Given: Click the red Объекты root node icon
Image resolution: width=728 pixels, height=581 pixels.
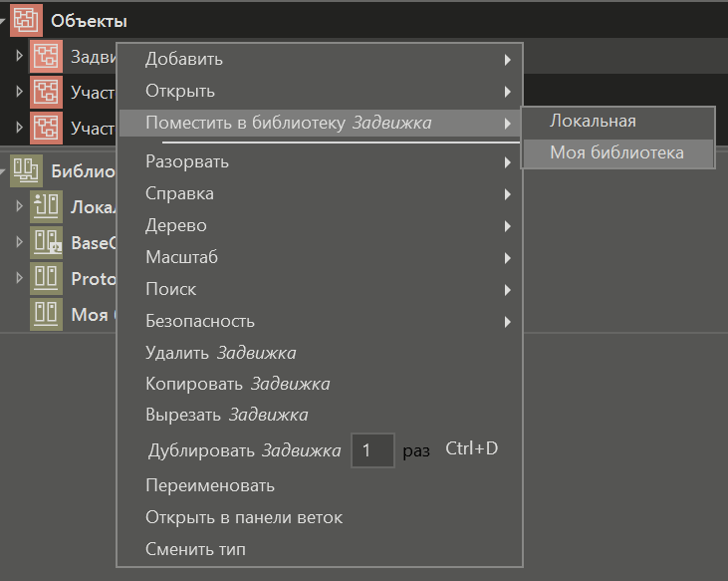Looking at the screenshot, I should pos(25,20).
